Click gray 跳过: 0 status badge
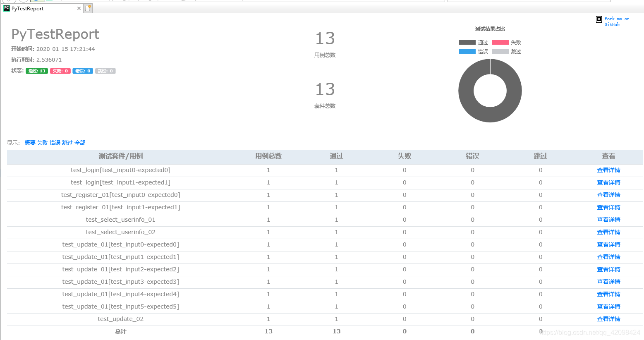 [x=105, y=71]
